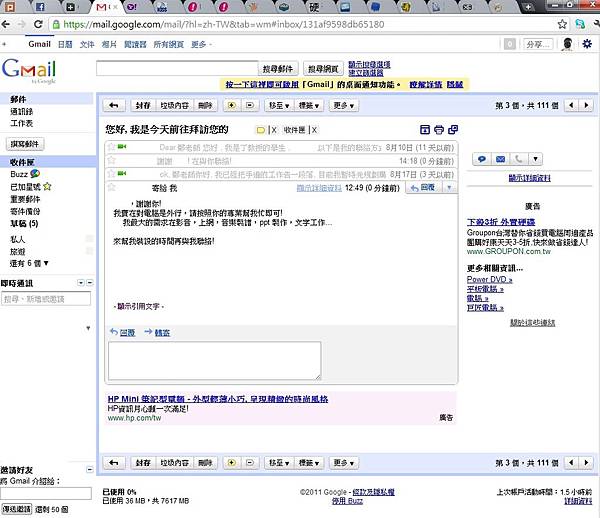The width and height of the screenshot is (600, 518).
Task: Open Buzz in the left sidebar
Action: pos(25,174)
